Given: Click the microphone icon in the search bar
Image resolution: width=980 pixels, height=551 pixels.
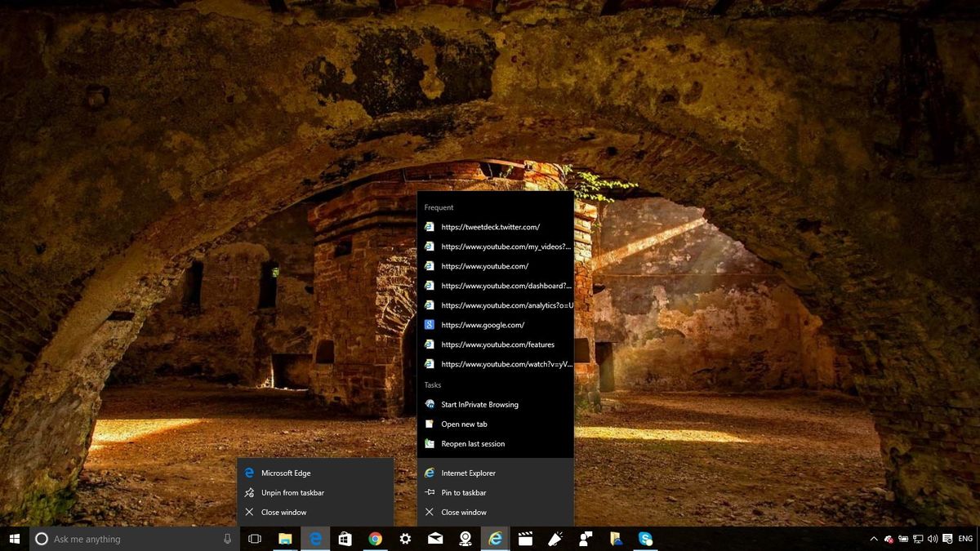Looking at the screenshot, I should coord(227,539).
